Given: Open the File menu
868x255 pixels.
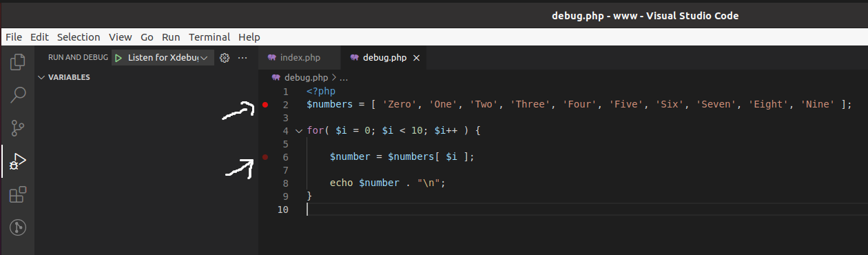Looking at the screenshot, I should click(x=14, y=37).
